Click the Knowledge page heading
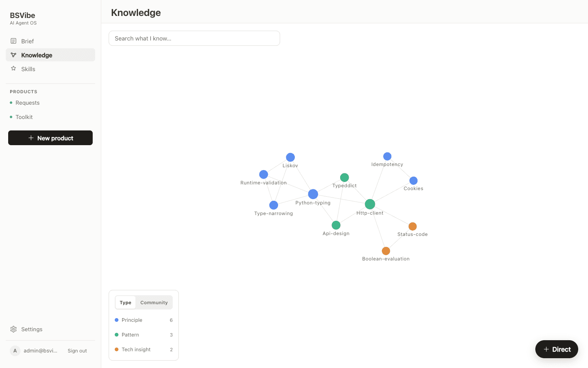The image size is (588, 368). pos(136,13)
